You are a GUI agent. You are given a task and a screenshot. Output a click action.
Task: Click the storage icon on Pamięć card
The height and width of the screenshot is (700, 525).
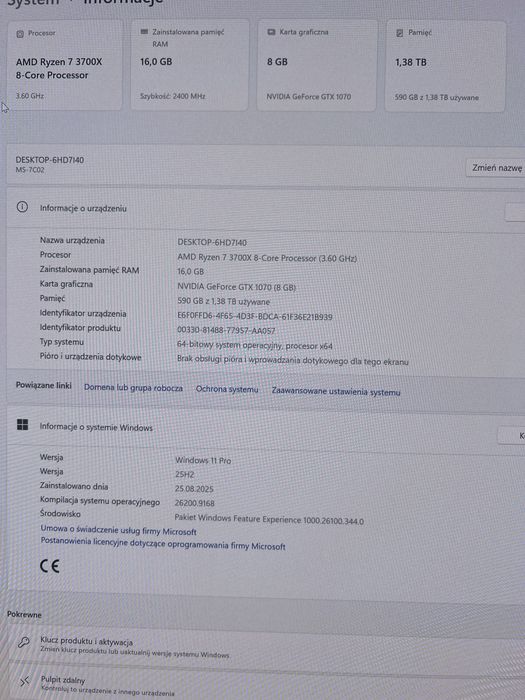click(x=400, y=33)
